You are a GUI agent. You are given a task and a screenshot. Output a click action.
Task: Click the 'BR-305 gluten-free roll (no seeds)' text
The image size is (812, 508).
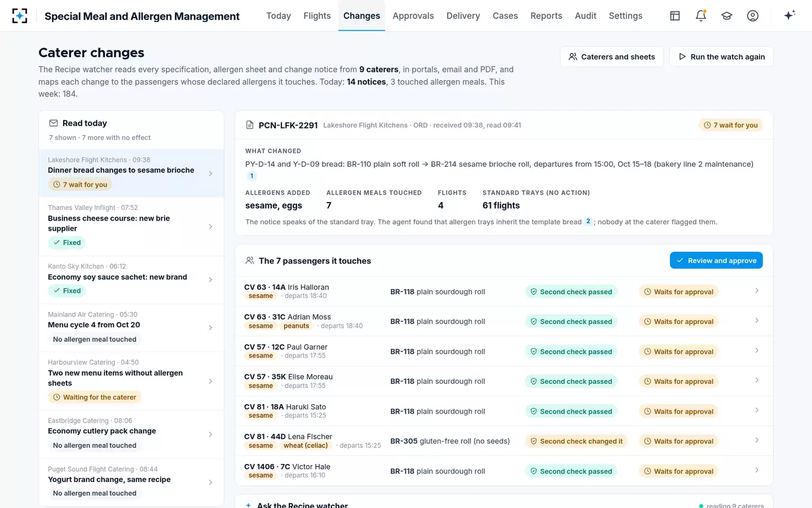click(450, 441)
